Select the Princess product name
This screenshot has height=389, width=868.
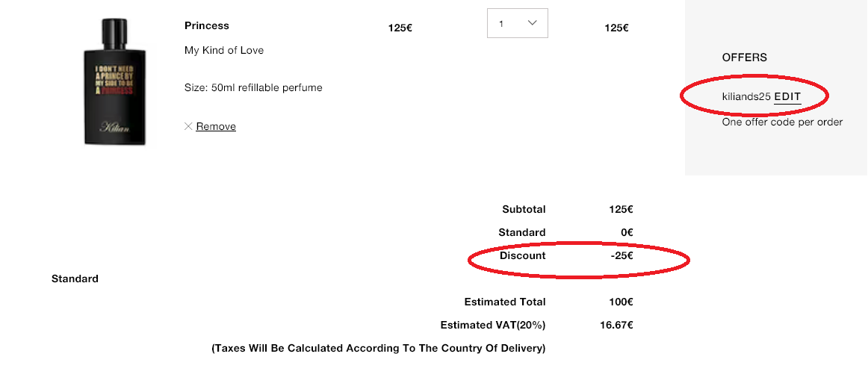click(x=207, y=25)
